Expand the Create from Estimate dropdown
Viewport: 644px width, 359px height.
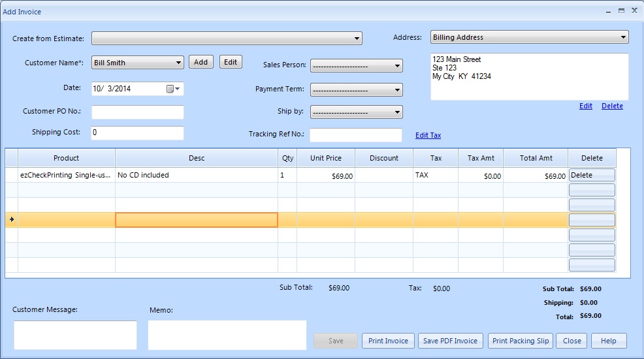(x=357, y=39)
